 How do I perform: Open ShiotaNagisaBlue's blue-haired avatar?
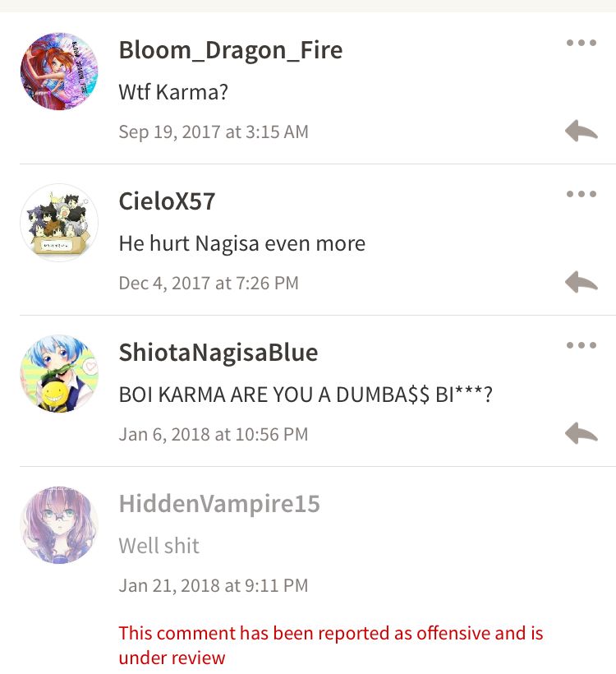pyautogui.click(x=59, y=374)
